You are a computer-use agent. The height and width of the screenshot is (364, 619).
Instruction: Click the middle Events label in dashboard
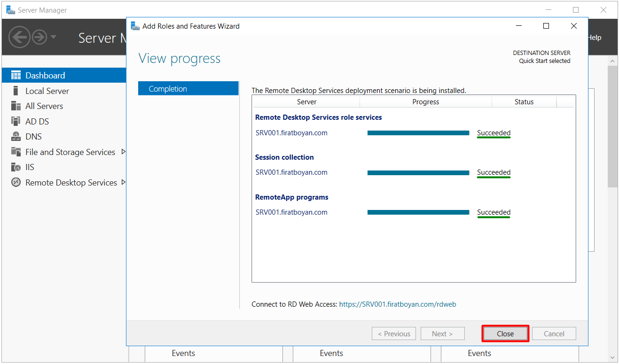331,353
